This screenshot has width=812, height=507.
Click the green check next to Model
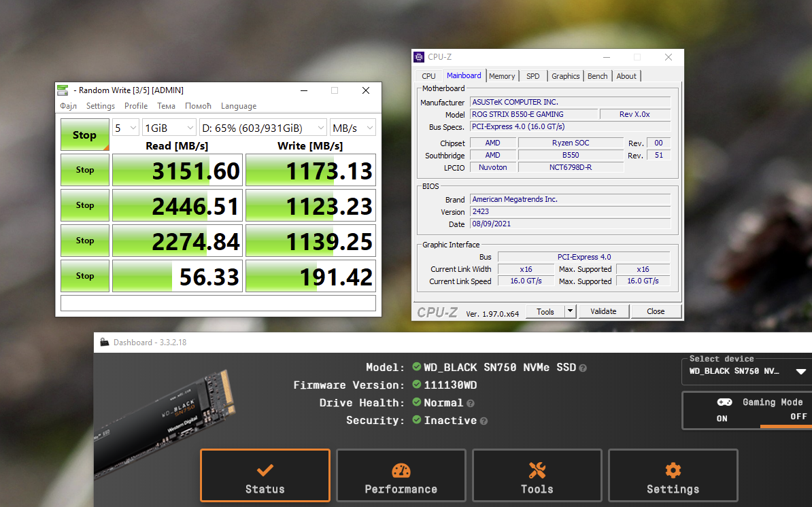coord(416,367)
